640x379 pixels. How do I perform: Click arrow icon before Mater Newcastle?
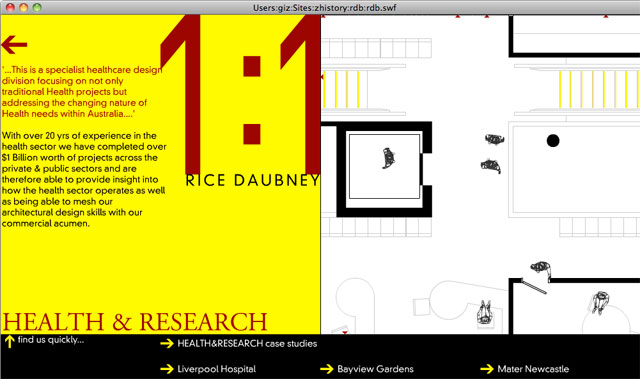(x=487, y=369)
